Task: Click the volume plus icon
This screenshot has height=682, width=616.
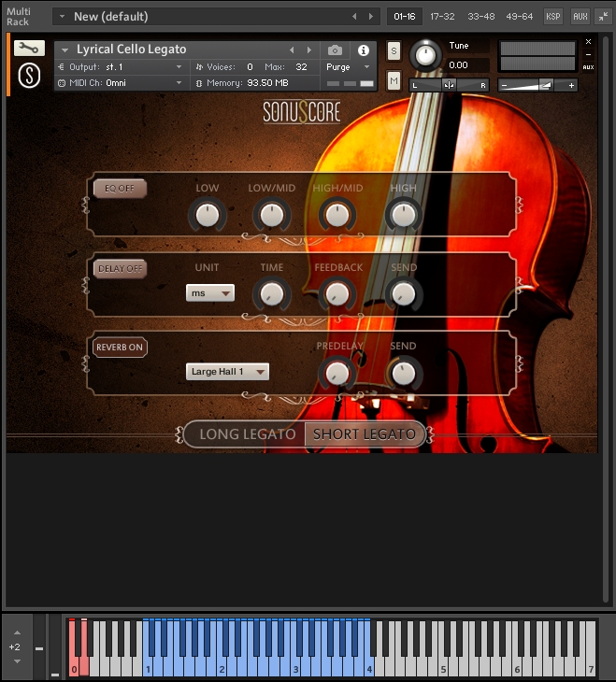Action: [571, 86]
